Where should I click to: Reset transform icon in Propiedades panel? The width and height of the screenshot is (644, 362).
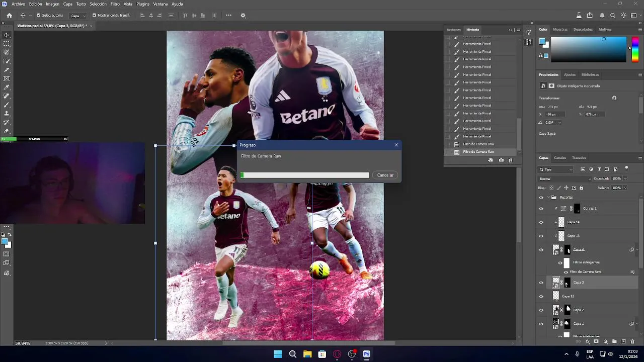[614, 98]
